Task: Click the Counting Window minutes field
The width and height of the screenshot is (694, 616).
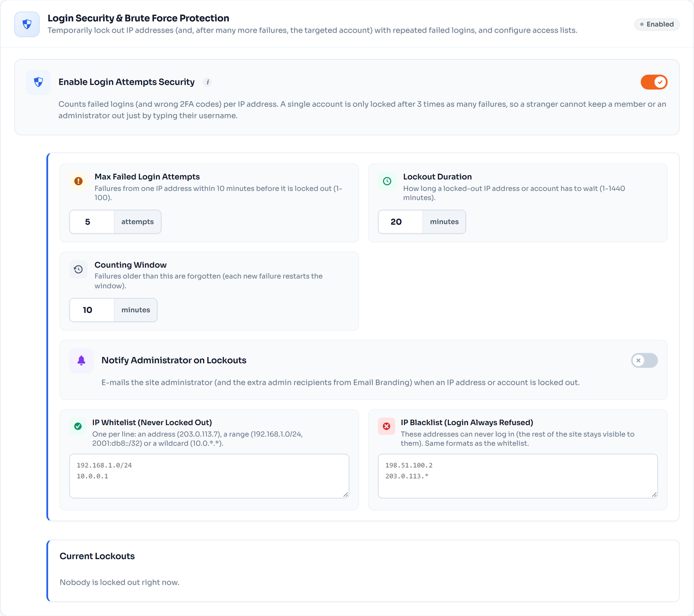Action: pyautogui.click(x=92, y=310)
